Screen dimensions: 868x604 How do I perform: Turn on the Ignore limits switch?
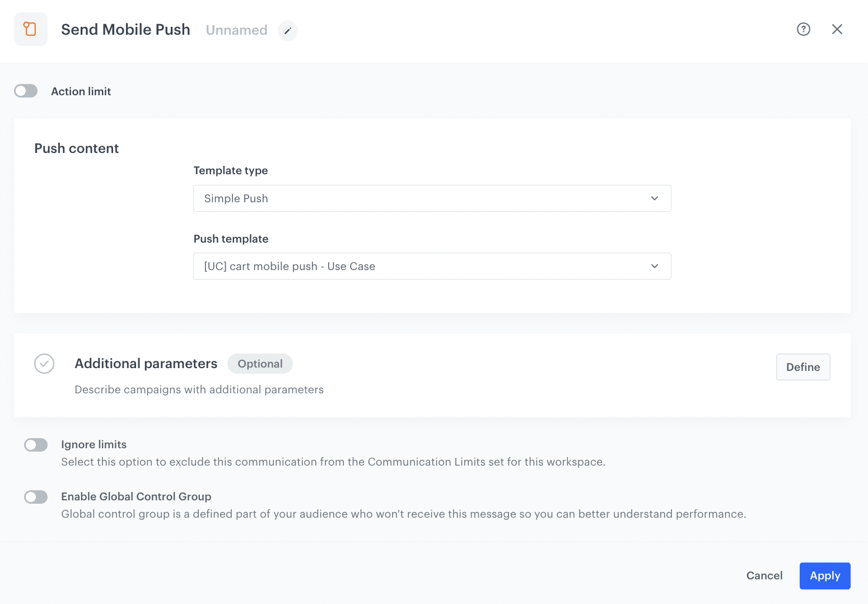36,444
